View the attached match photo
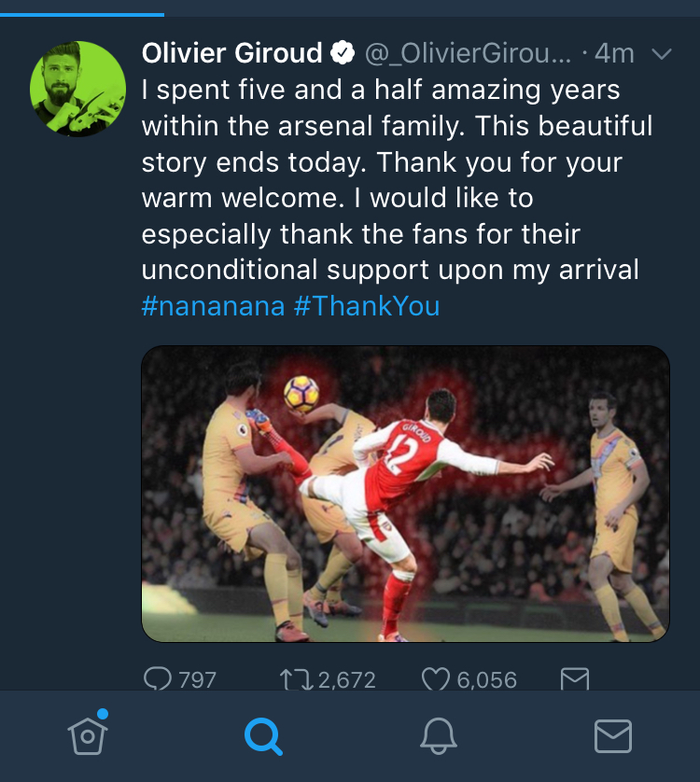 405,494
